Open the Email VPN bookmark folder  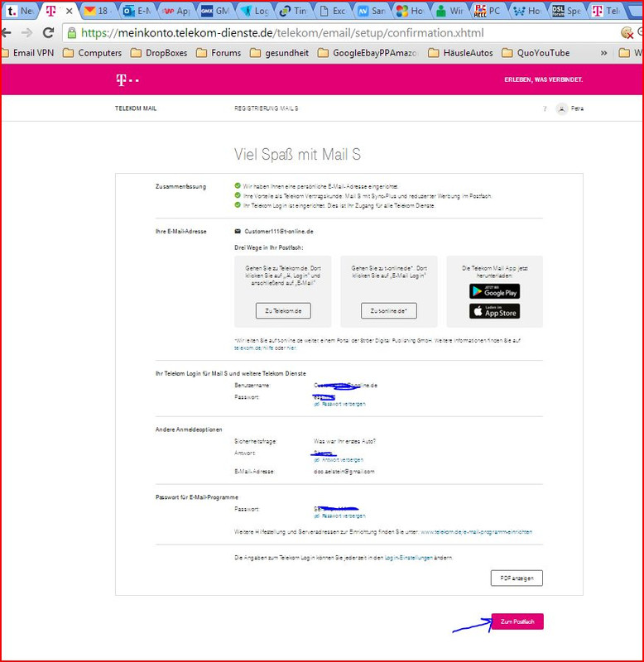click(x=28, y=53)
